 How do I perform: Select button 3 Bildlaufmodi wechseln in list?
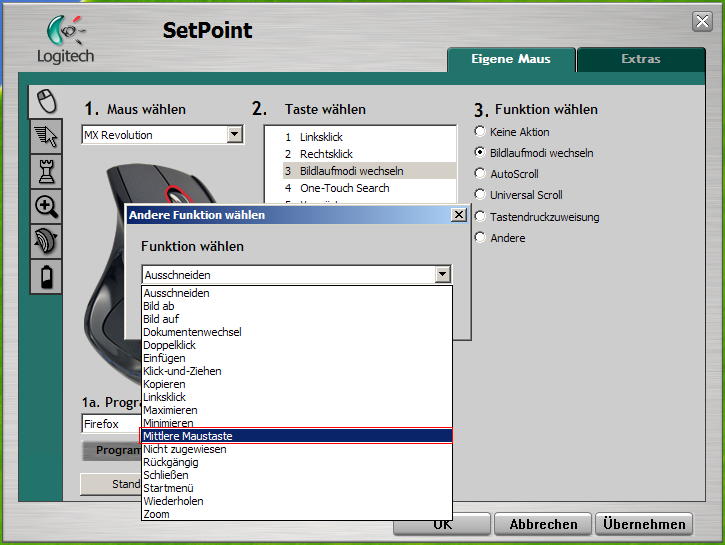click(369, 171)
